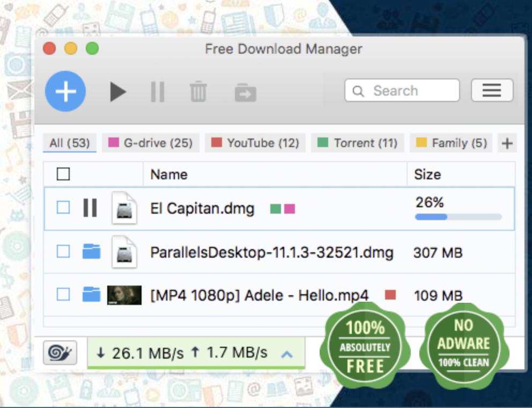This screenshot has height=408, width=532.
Task: Open the Family (5) tag tab
Action: coord(451,143)
